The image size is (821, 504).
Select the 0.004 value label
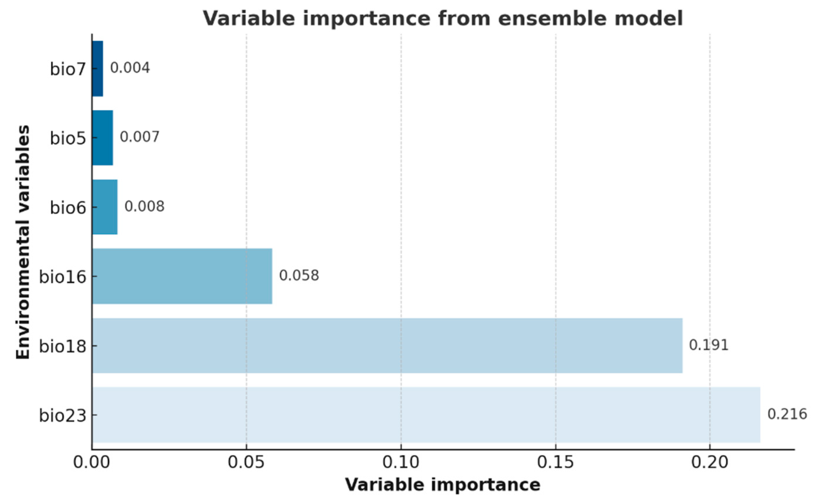[130, 68]
